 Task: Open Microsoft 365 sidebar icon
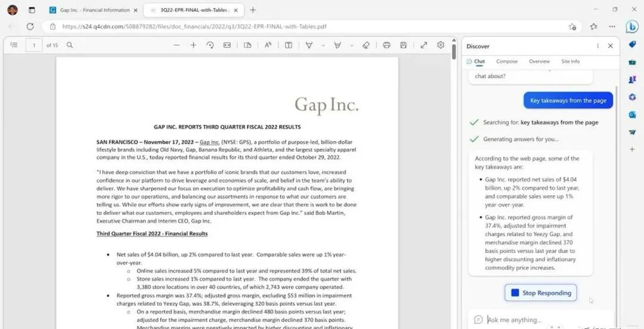pos(633,97)
